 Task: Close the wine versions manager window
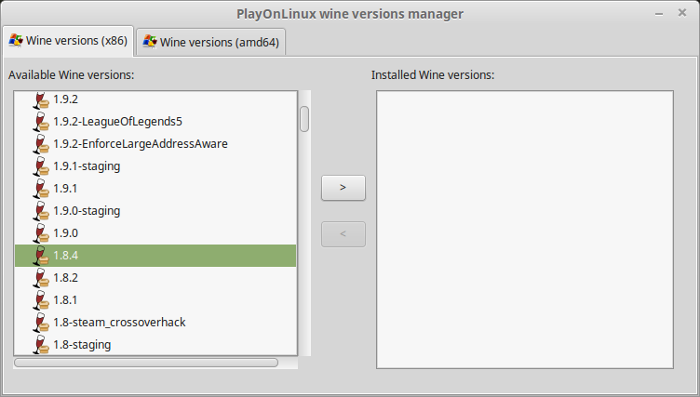(x=682, y=13)
